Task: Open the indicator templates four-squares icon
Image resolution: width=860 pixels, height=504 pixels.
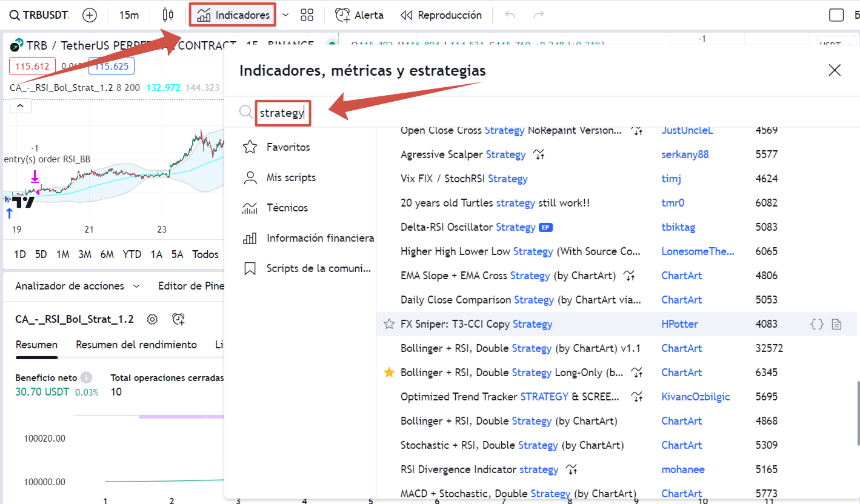Action: coord(307,15)
